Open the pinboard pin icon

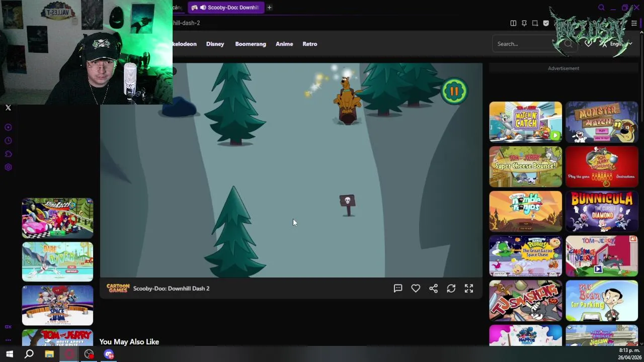point(524,23)
